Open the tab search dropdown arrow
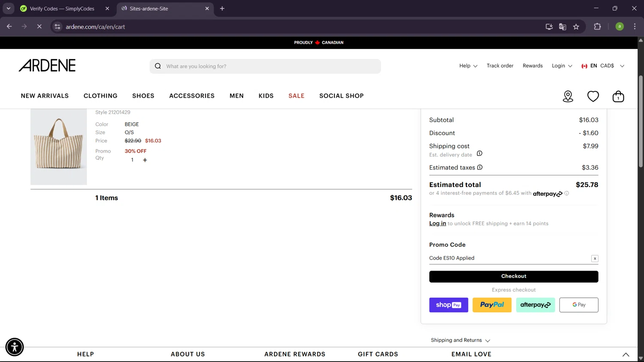 (x=8, y=9)
